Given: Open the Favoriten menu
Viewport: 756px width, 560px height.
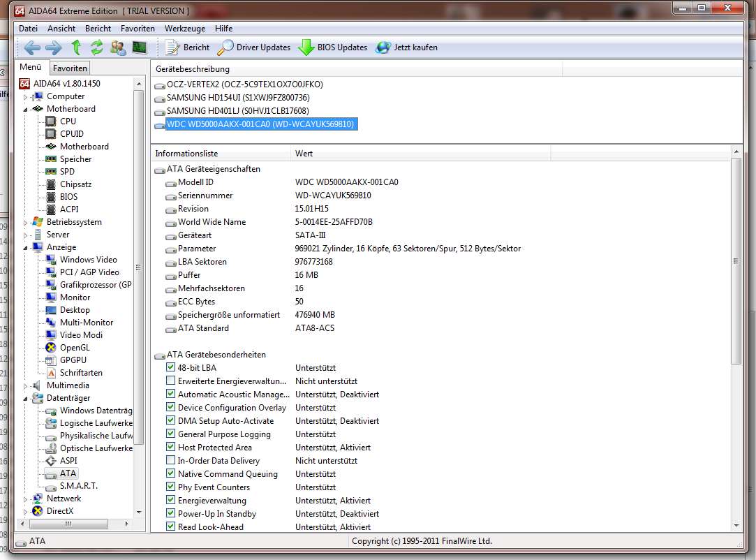Looking at the screenshot, I should point(138,29).
